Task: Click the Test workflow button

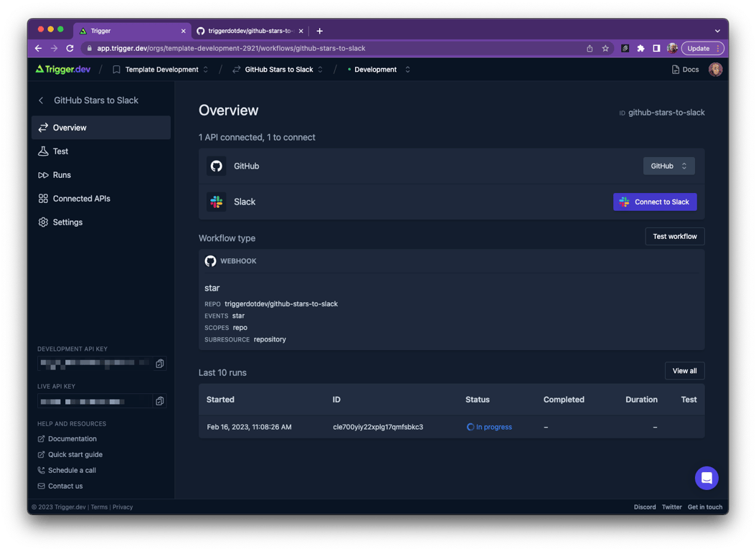Action: [674, 236]
